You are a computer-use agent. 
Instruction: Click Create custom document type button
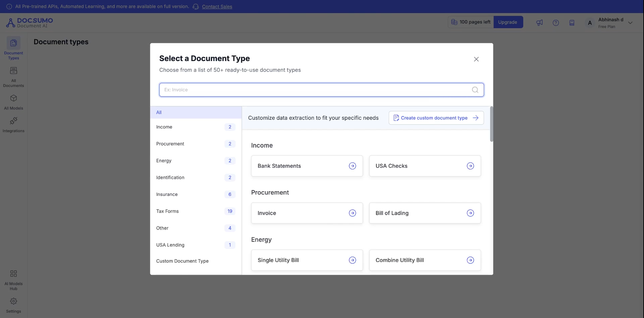(436, 118)
